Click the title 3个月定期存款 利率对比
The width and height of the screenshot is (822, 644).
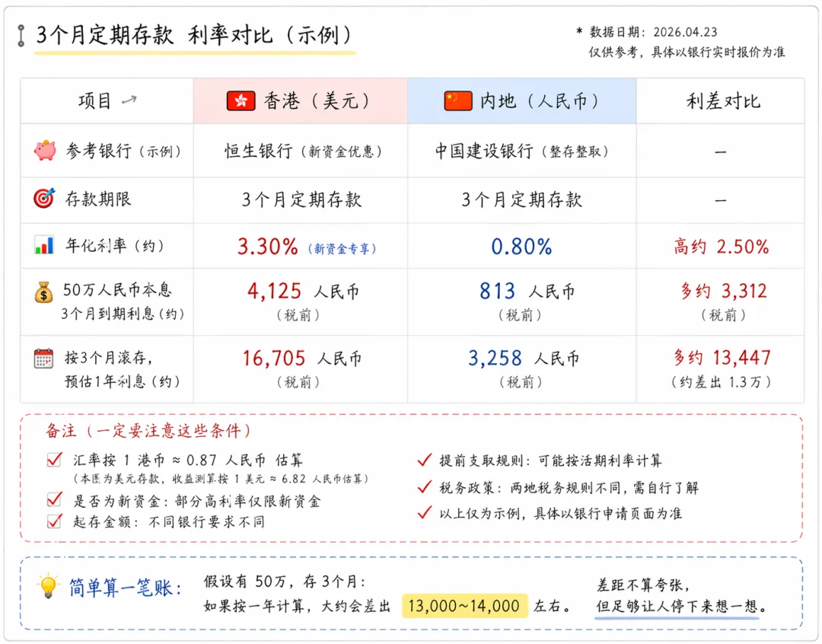[195, 36]
